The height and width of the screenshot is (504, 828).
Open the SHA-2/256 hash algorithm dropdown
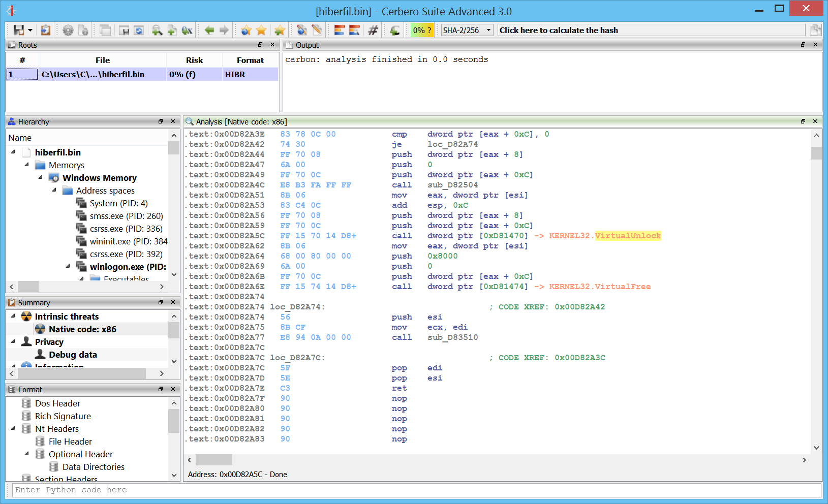click(467, 30)
